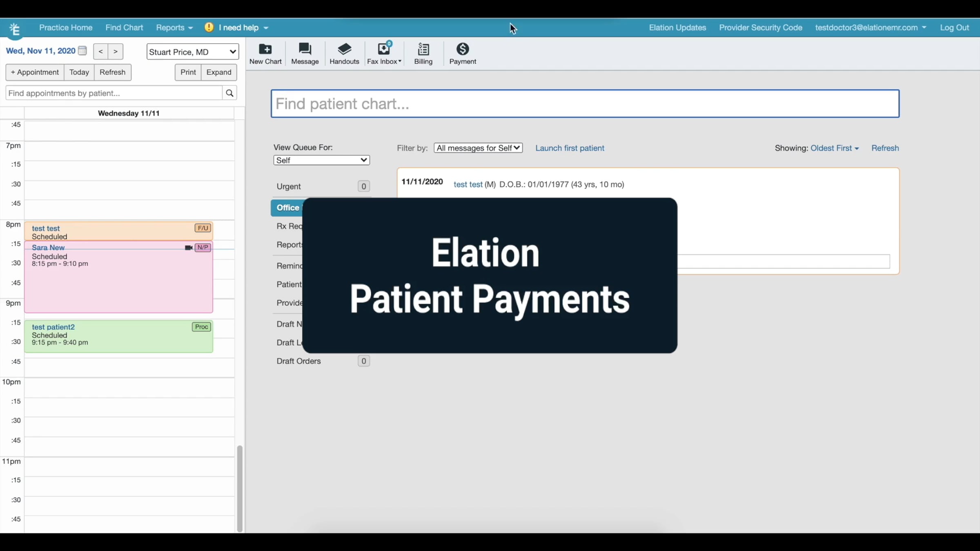The image size is (980, 551).
Task: Open the New Chart tool
Action: (x=265, y=54)
